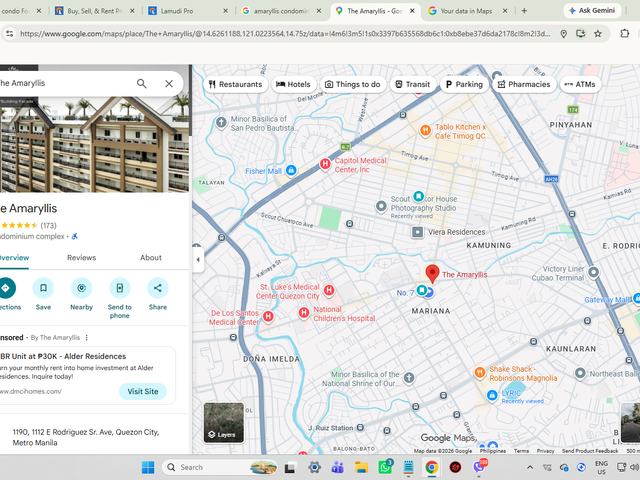This screenshot has width=640, height=480.
Task: Filter map by Hotels chip
Action: (293, 84)
